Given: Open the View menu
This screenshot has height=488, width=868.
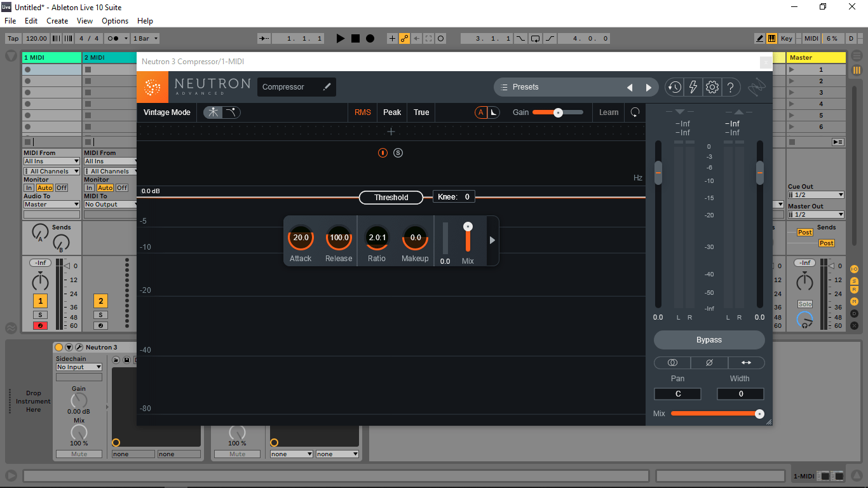Looking at the screenshot, I should (85, 21).
